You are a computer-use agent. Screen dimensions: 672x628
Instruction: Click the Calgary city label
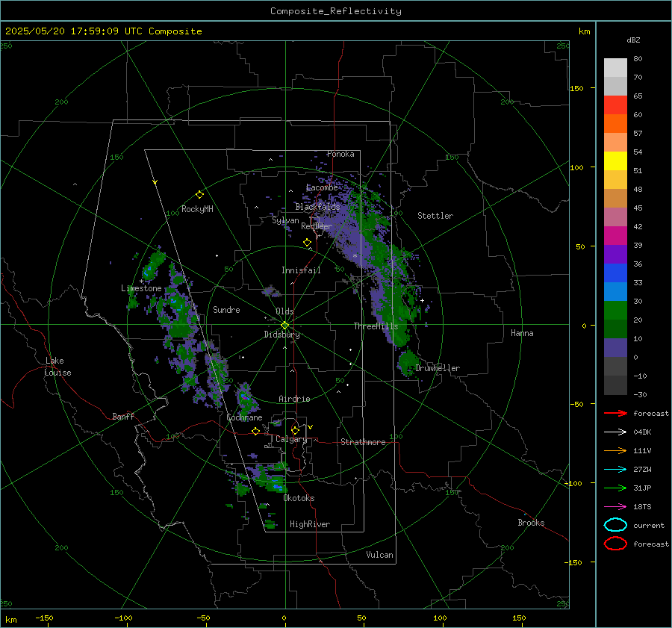291,439
